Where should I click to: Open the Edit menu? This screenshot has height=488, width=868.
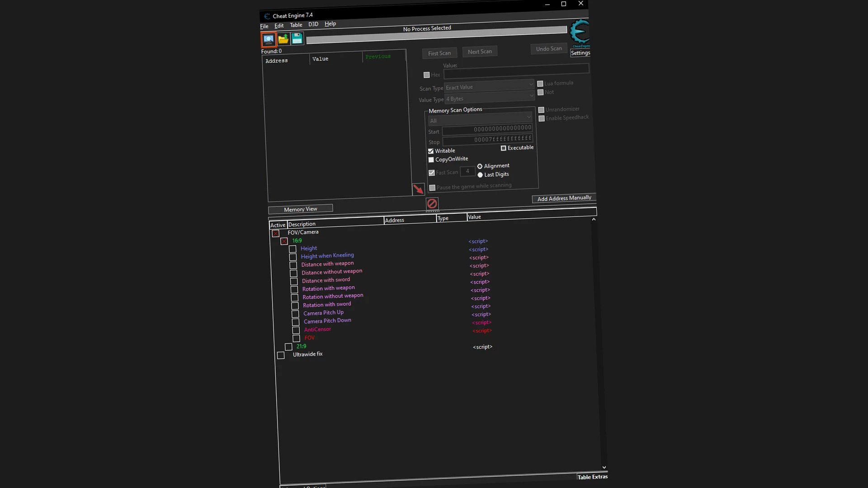279,26
